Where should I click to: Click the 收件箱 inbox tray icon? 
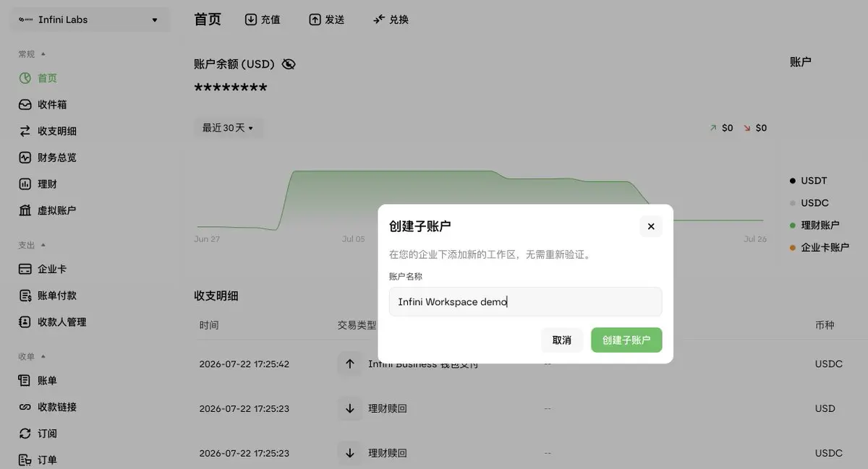(25, 105)
